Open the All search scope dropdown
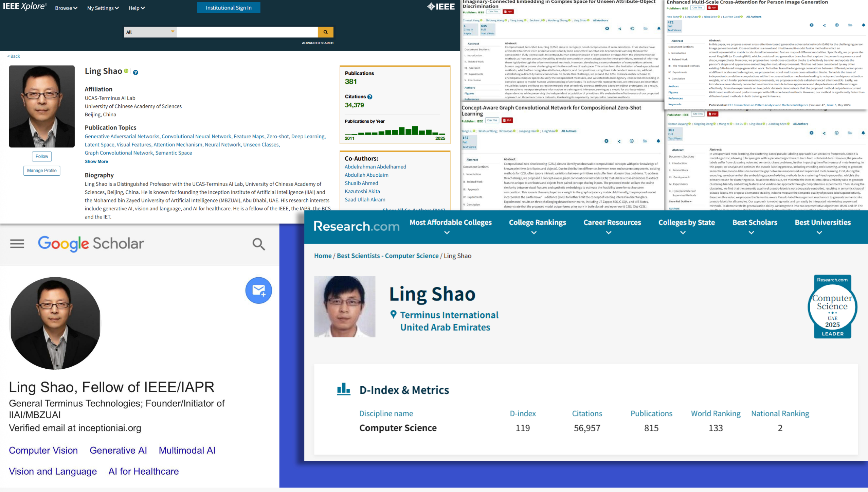This screenshot has width=868, height=492. (149, 32)
